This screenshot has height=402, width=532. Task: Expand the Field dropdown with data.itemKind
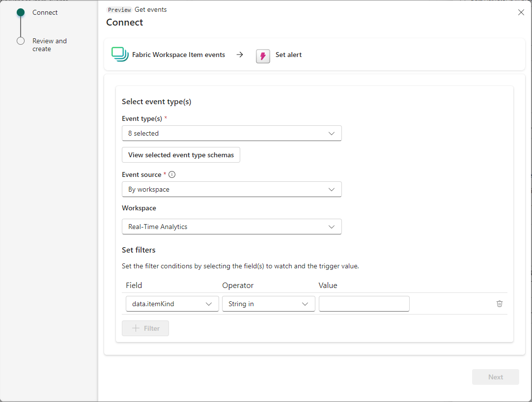[x=172, y=304]
